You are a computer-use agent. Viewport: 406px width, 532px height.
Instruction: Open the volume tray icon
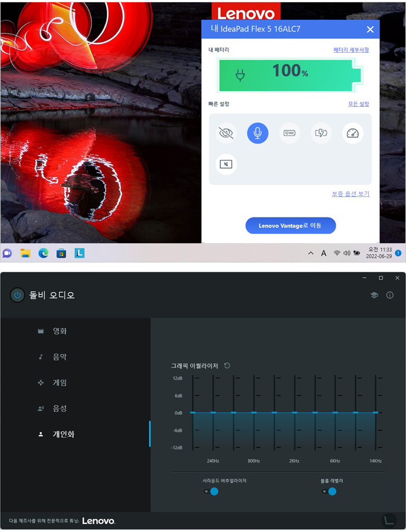tap(347, 253)
